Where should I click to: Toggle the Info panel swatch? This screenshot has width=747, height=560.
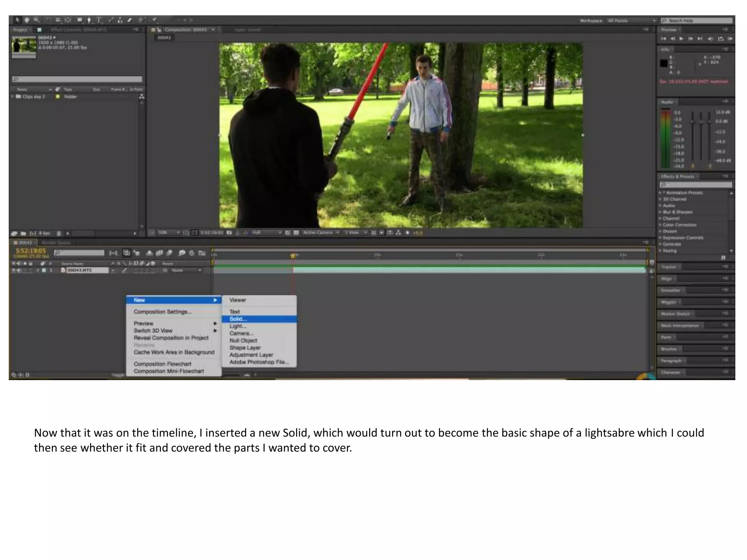[663, 63]
